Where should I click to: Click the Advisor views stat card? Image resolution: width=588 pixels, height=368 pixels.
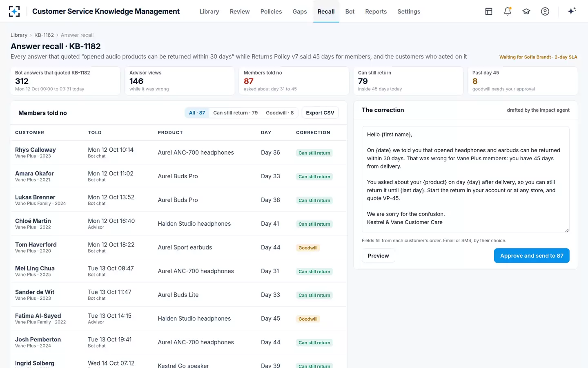[180, 81]
